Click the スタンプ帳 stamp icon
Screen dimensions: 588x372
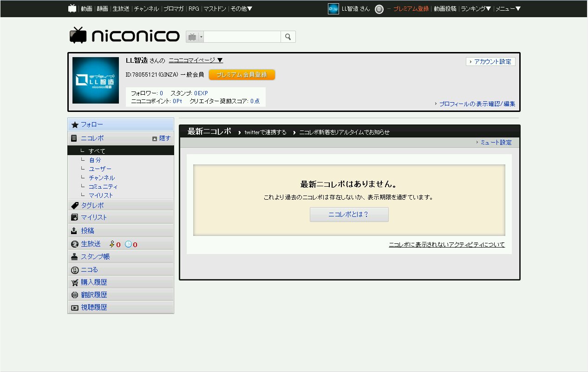(x=74, y=257)
